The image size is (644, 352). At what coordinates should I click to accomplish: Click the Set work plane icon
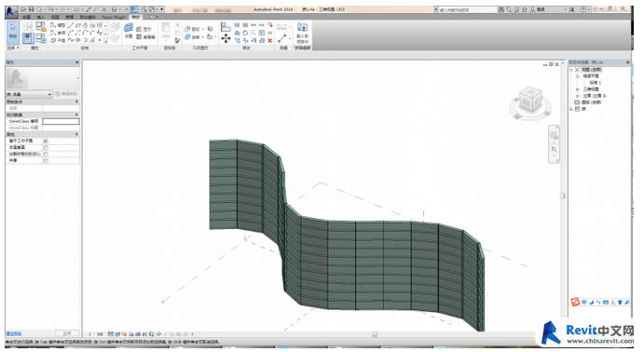click(x=128, y=30)
